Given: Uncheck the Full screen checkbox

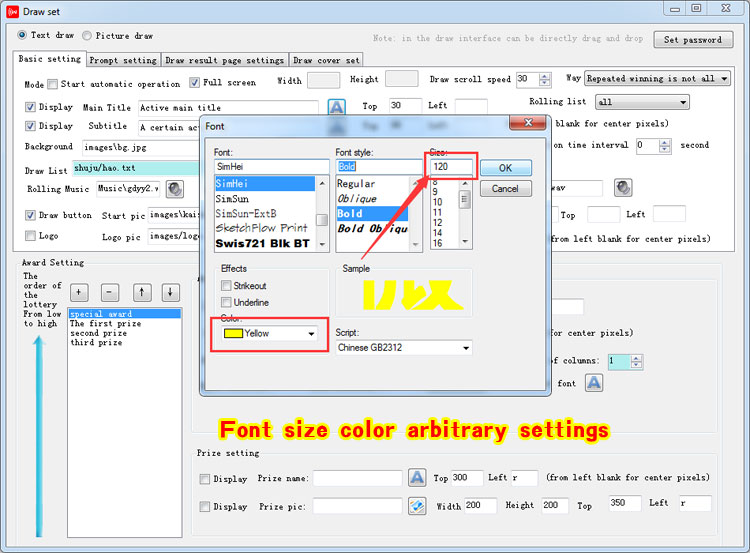Looking at the screenshot, I should click(196, 83).
